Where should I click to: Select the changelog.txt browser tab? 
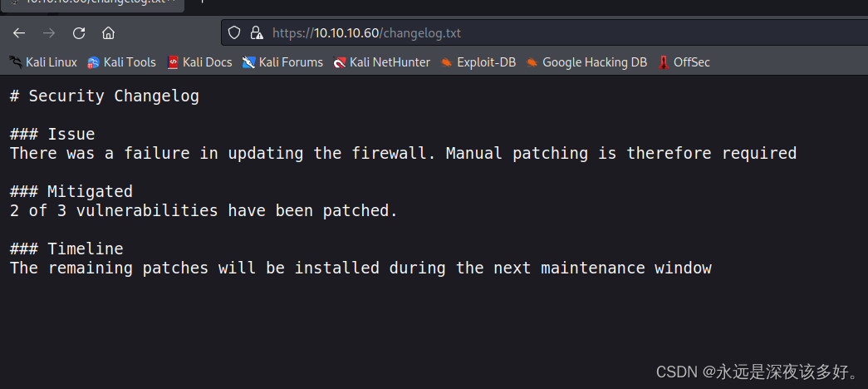[83, 2]
